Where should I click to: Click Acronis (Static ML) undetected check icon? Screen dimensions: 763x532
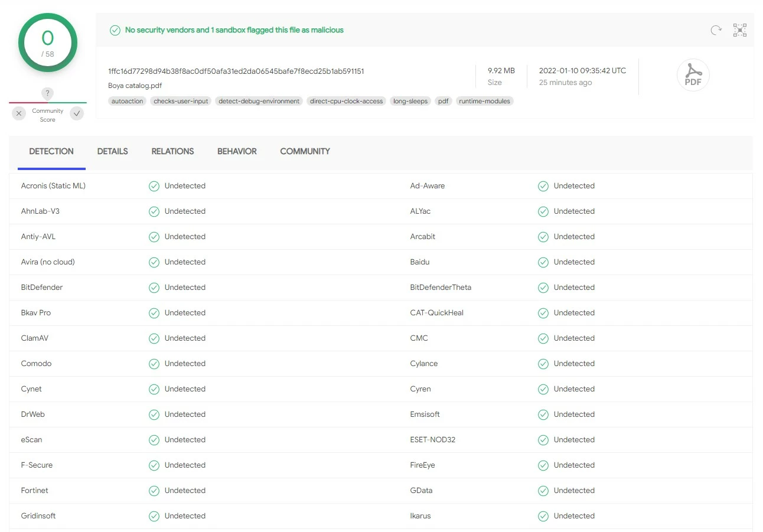154,186
